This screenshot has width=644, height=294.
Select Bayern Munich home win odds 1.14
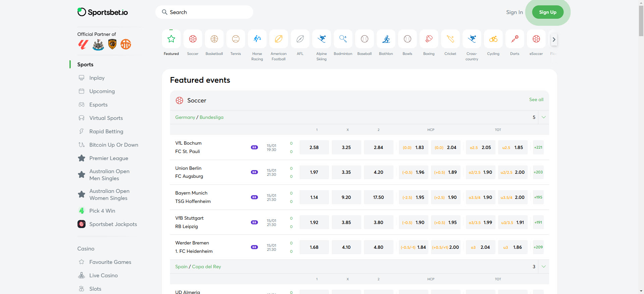314,197
